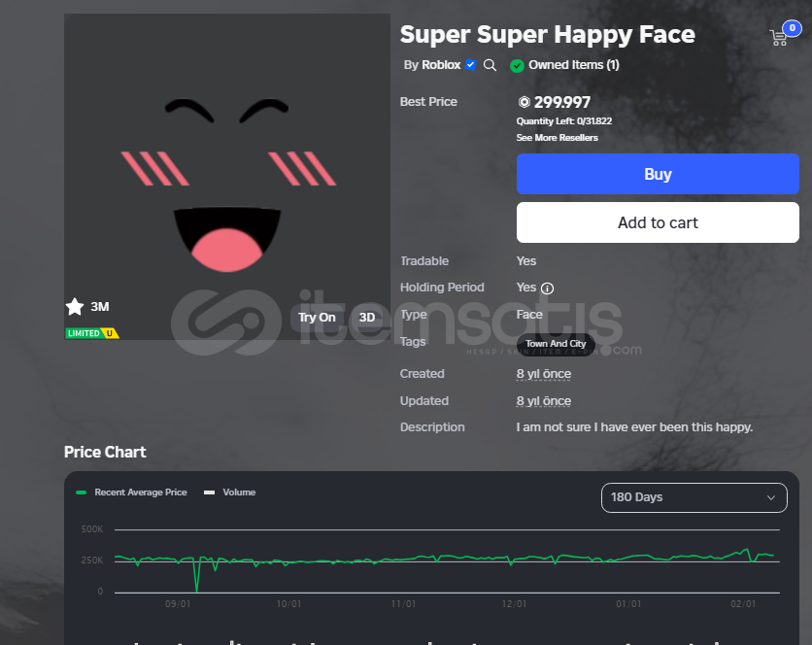Click the favorites star icon
The width and height of the screenshot is (812, 645).
(x=75, y=307)
